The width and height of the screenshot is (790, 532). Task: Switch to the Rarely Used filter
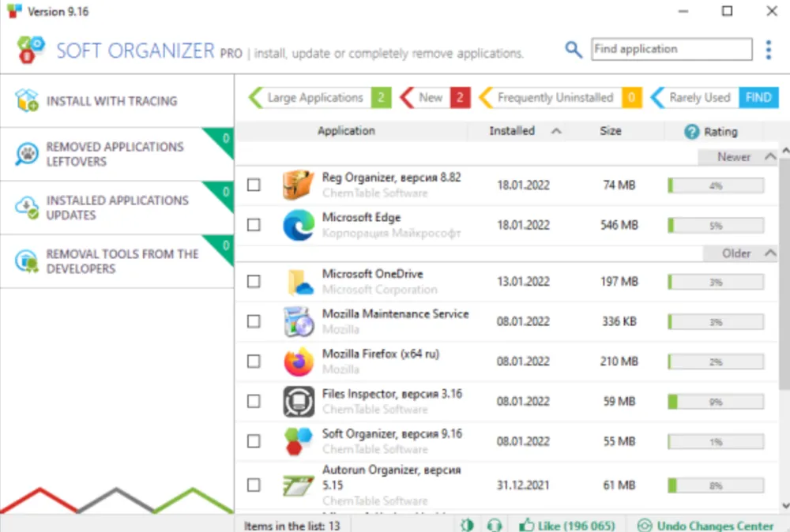coord(699,97)
